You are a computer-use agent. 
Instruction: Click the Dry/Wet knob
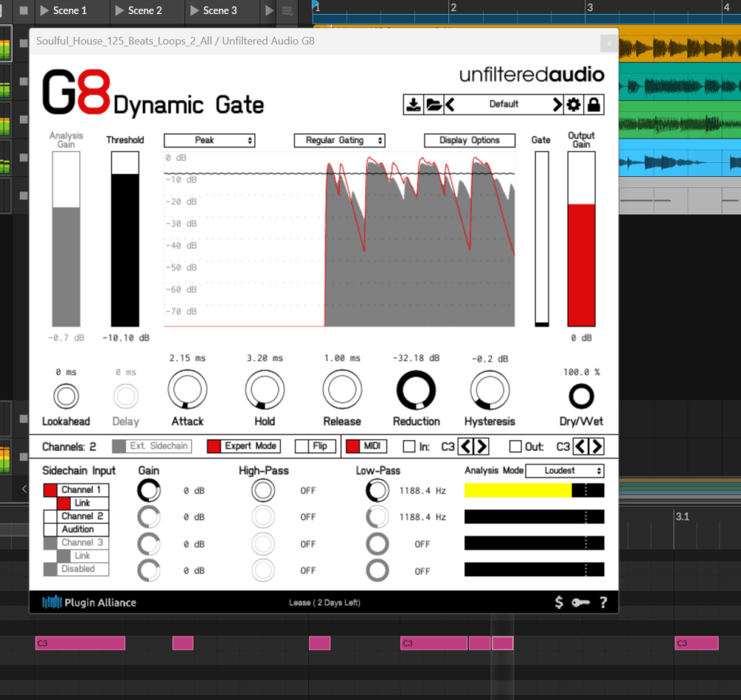(x=581, y=396)
